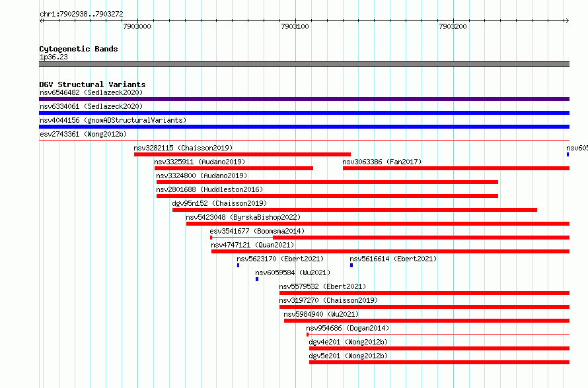Open the nsv3282115 (Chaisson2019) variant label

click(183, 148)
